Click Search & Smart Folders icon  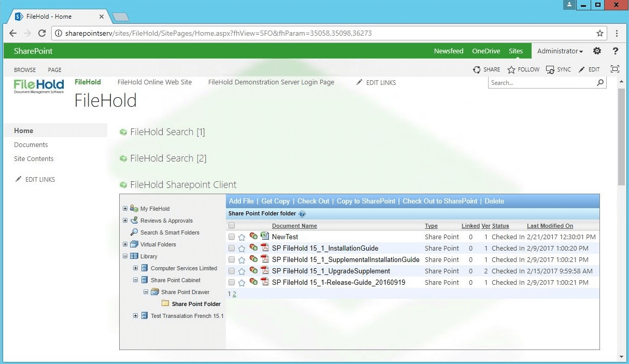click(134, 232)
